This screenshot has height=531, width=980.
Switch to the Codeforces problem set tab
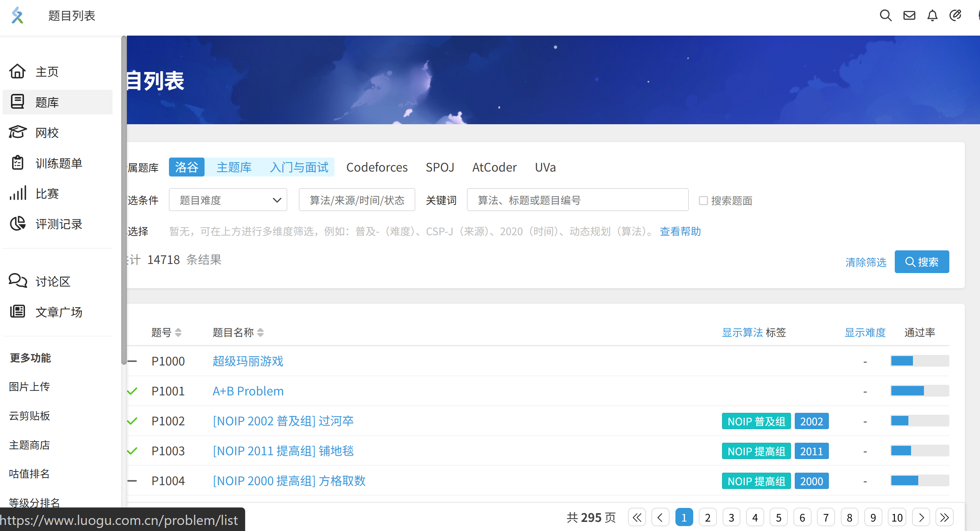pos(377,167)
